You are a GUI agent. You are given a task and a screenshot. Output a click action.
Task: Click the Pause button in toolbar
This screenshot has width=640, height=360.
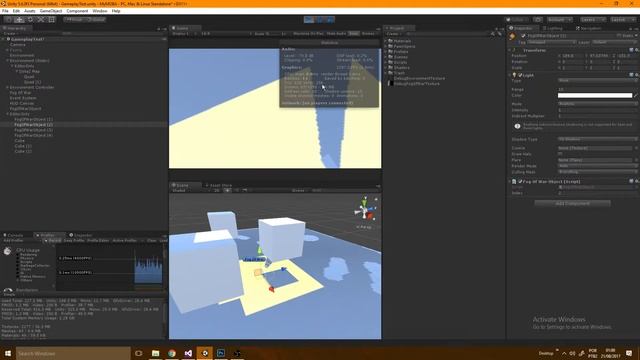[320, 20]
